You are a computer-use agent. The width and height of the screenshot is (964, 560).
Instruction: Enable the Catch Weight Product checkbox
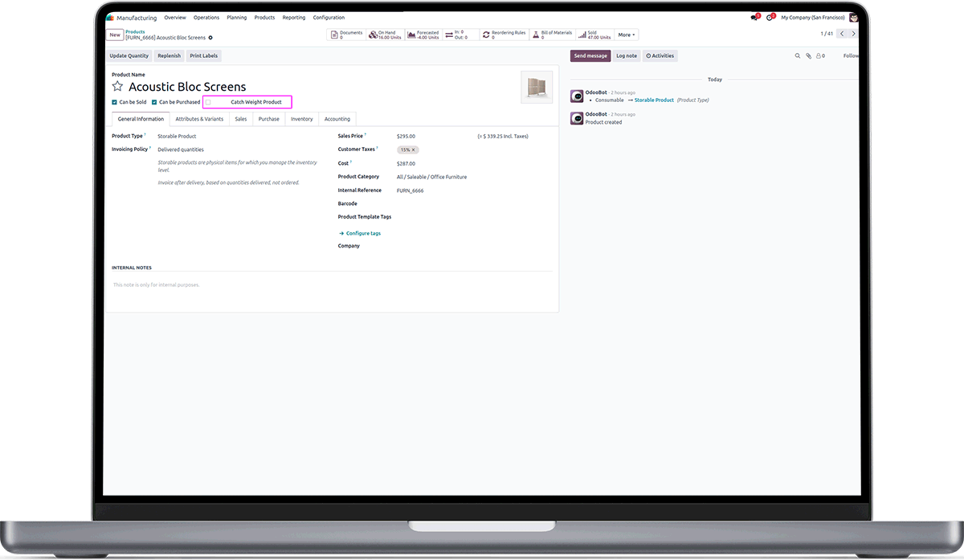tap(208, 102)
